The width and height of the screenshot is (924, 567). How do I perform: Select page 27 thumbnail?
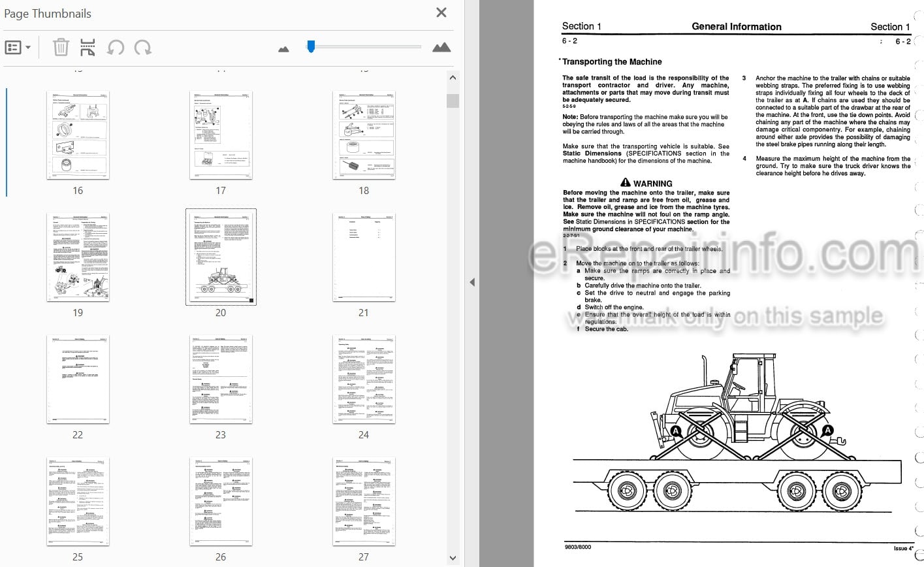(x=364, y=502)
